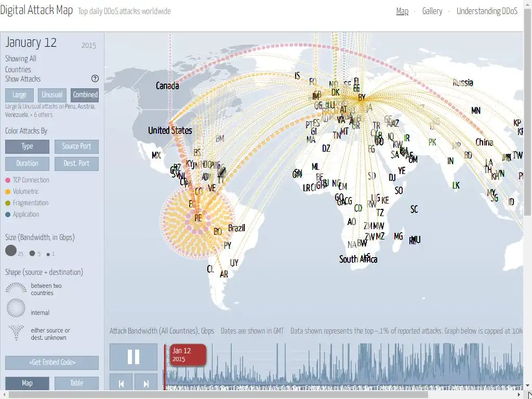
Task: Click the Jan 12 2015 timeline marker
Action: pos(188,354)
